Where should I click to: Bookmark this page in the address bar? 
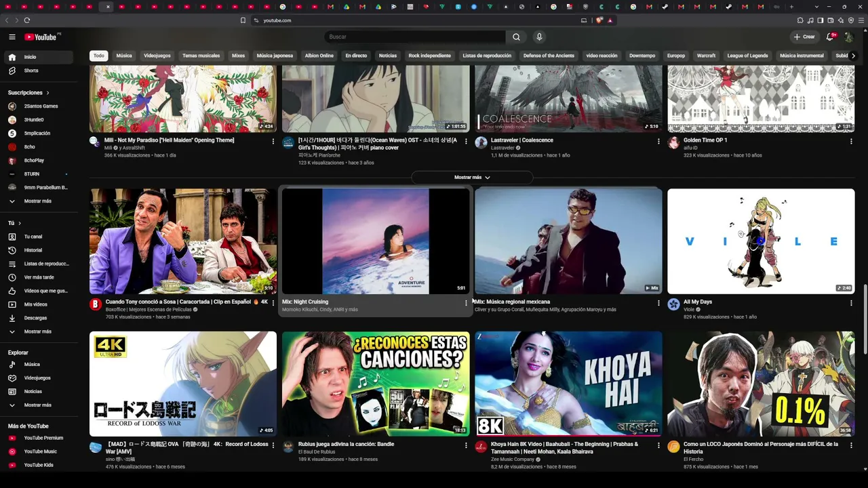click(x=243, y=20)
